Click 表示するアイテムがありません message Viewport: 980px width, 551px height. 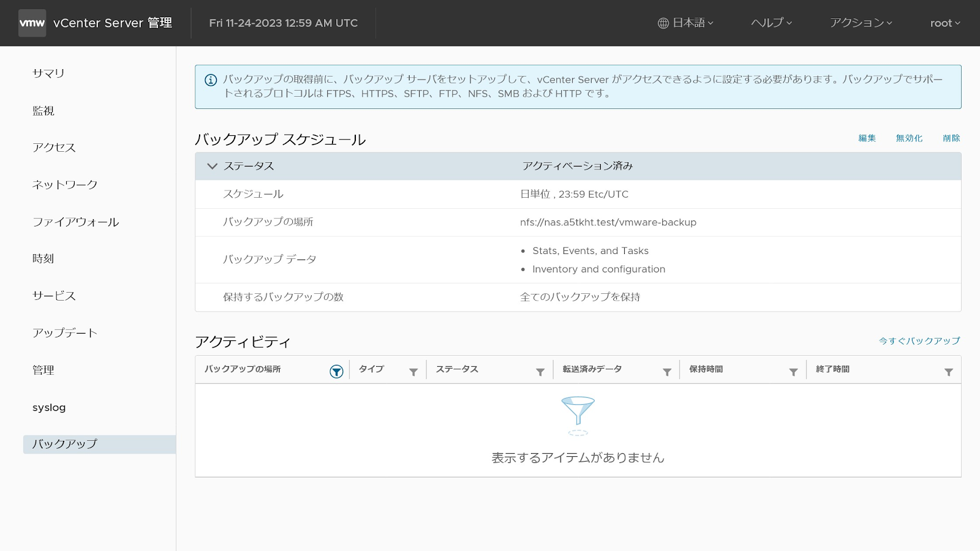click(x=578, y=458)
